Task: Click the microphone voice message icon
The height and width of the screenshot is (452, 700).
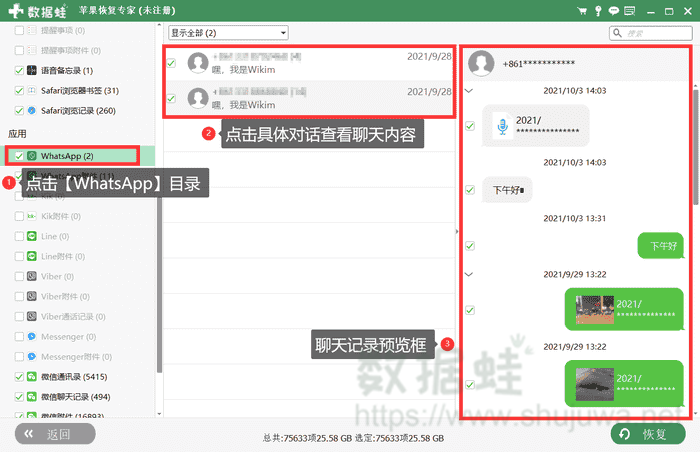Action: click(x=502, y=127)
